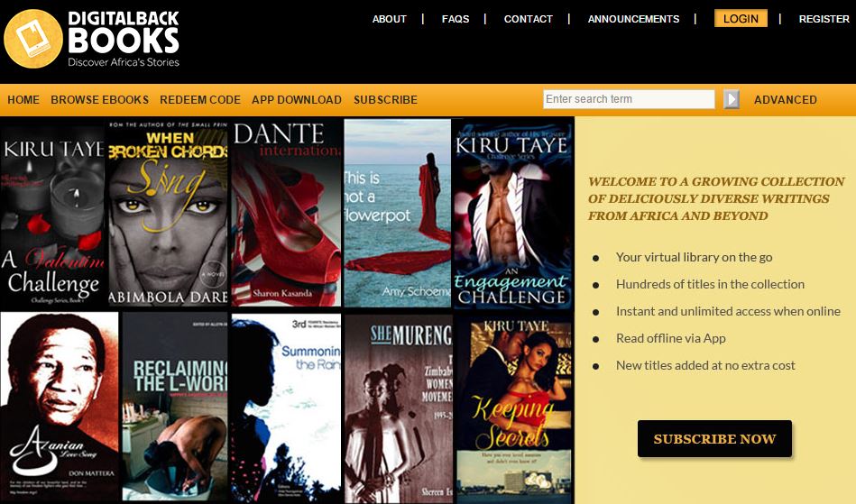Click the Digitalback Books title text
This screenshot has height=504, width=856.
pos(124,32)
